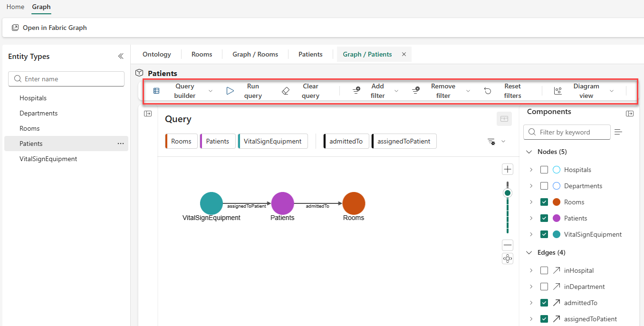
Task: Enable the inHospital edge checkbox
Action: (544, 270)
